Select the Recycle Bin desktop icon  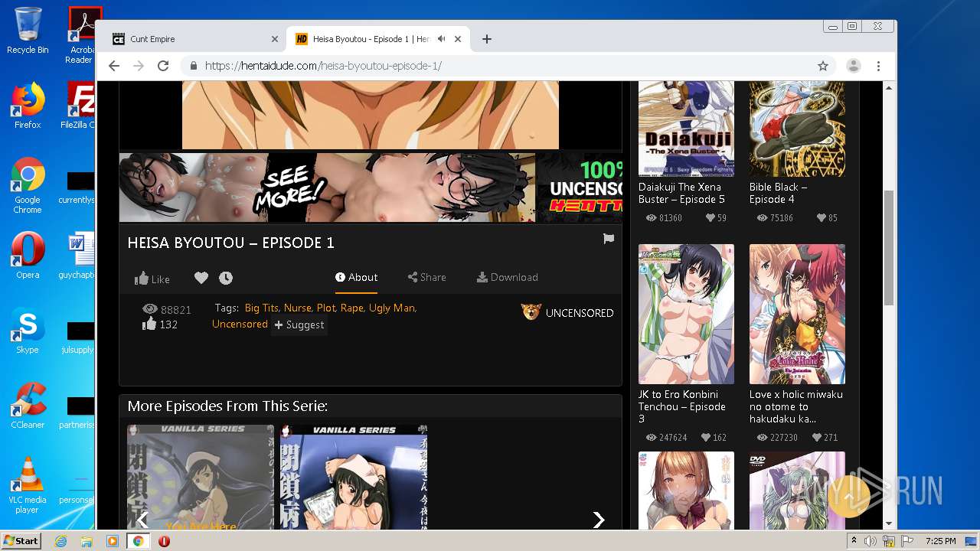pos(28,31)
